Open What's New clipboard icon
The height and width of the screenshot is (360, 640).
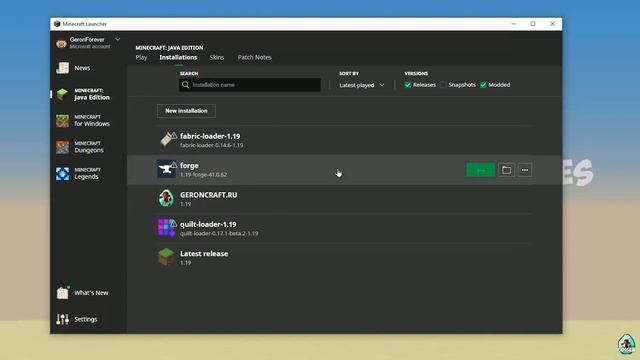tap(62, 293)
